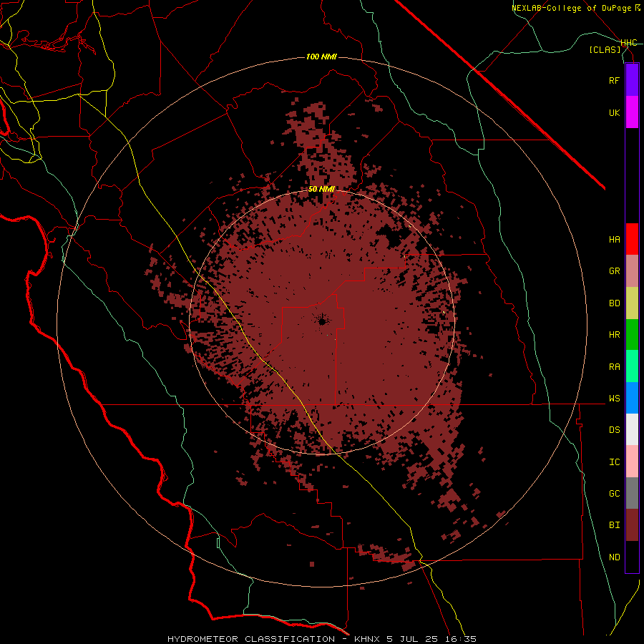
Task: Click the "HA" legend label
Action: click(x=614, y=240)
